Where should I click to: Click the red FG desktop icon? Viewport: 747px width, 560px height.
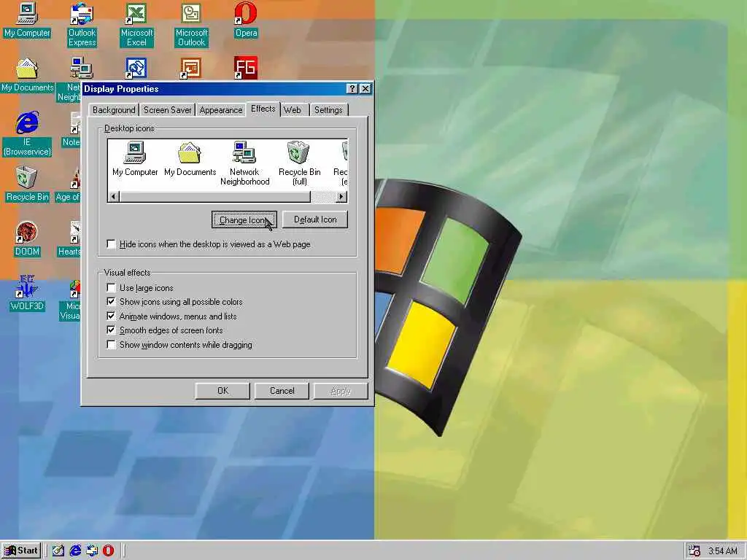(x=246, y=68)
